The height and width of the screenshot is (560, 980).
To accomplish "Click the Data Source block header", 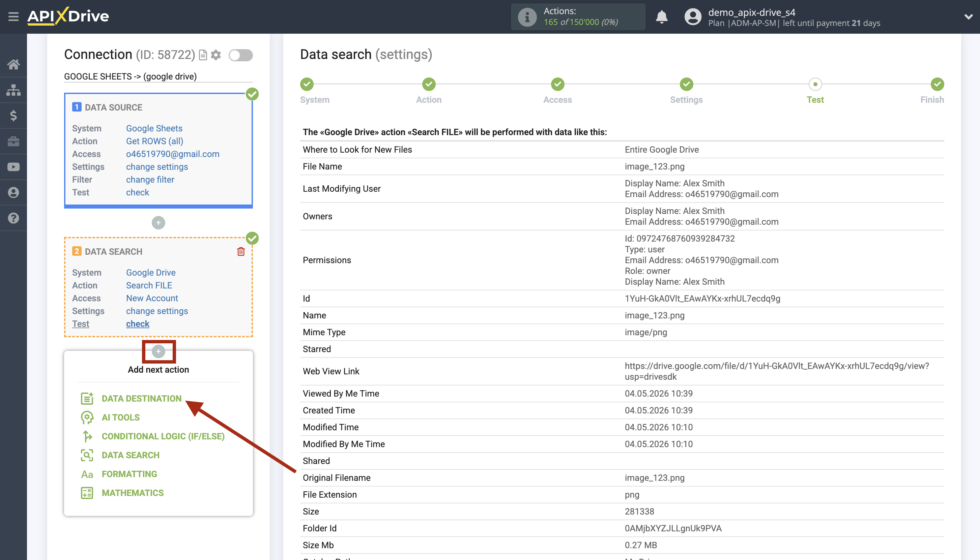I will pos(114,107).
